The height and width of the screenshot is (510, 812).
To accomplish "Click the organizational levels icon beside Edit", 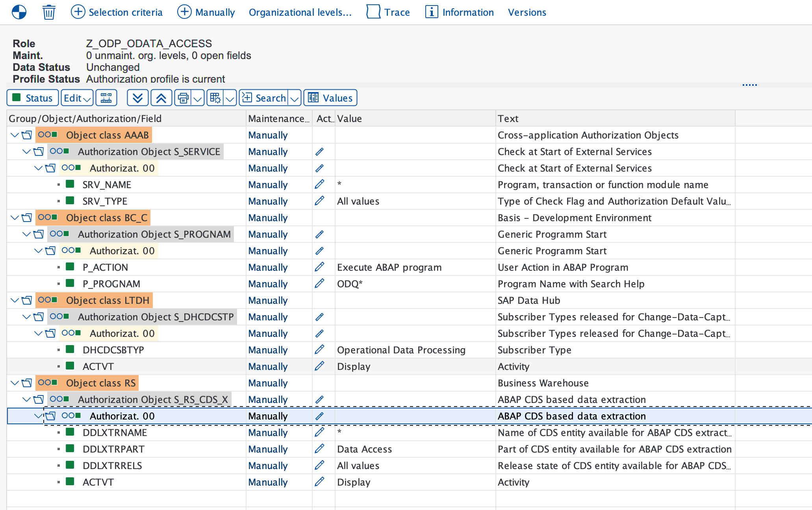I will click(x=106, y=98).
